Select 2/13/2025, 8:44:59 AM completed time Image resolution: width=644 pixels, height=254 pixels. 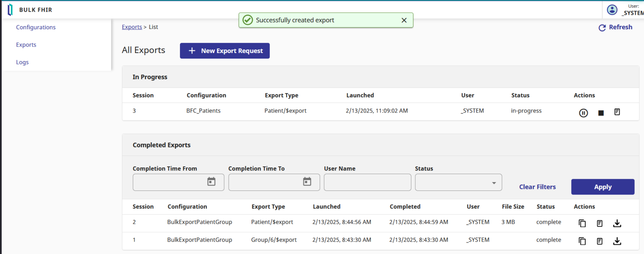(x=419, y=222)
